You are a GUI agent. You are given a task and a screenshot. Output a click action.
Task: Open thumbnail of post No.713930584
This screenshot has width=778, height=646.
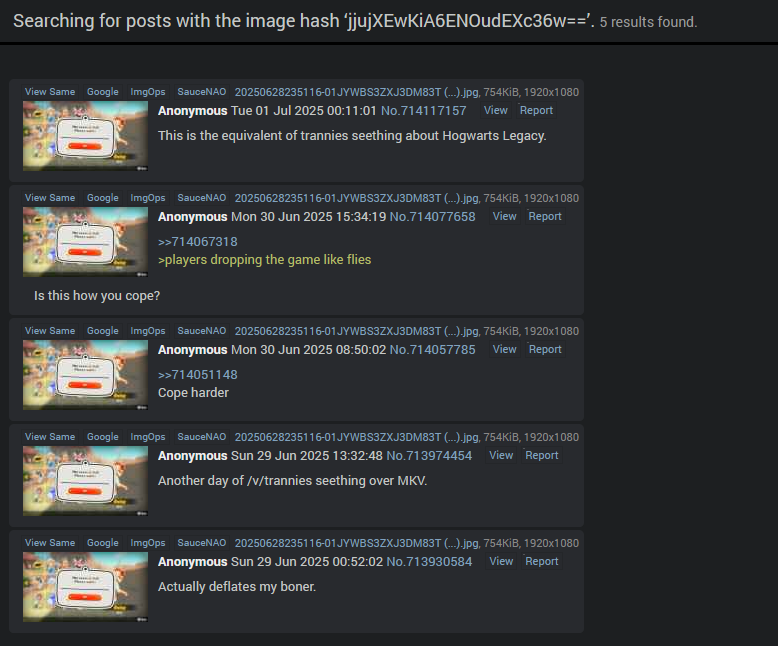tap(85, 587)
